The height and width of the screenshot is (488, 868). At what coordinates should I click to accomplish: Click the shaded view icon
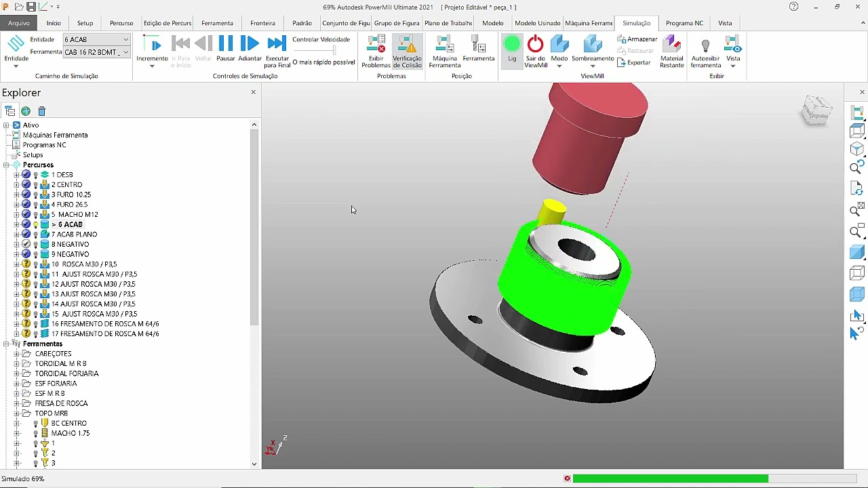coord(857,252)
